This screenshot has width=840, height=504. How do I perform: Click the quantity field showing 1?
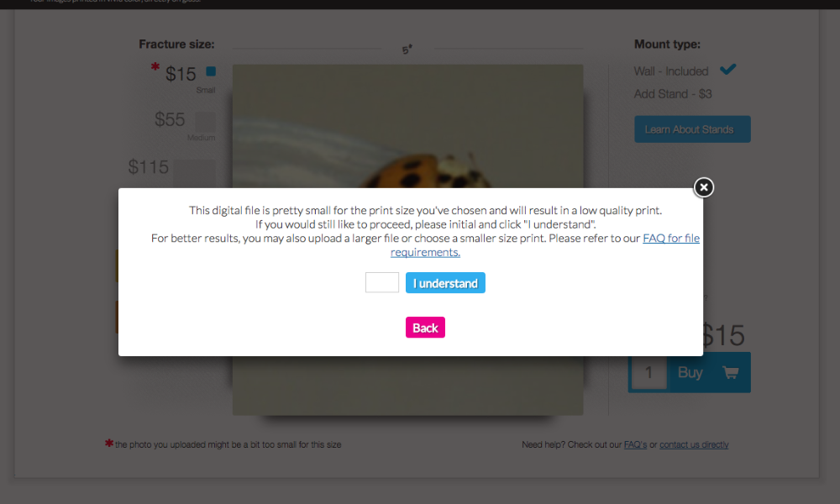click(648, 372)
